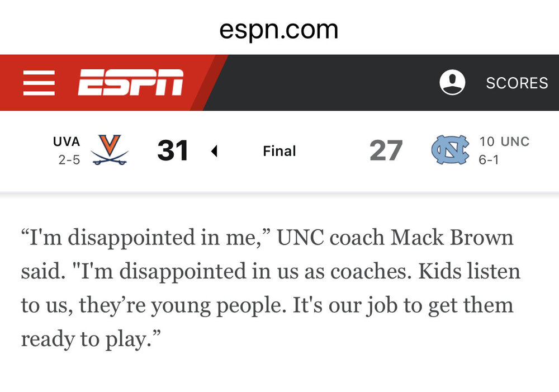Click the number 10 ranking by UNC
Viewport: 559px width, 392px height.
click(x=486, y=142)
